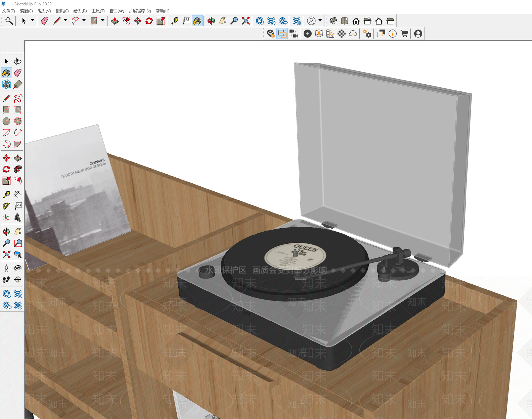Activate the Rotate tool in the top toolbar
532x419 pixels.
(x=149, y=21)
